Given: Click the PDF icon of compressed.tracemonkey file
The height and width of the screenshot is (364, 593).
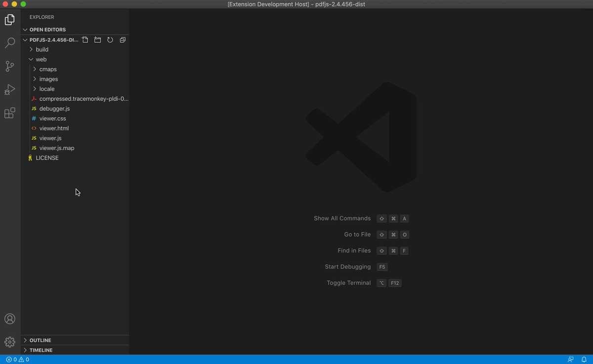Looking at the screenshot, I should tap(34, 99).
